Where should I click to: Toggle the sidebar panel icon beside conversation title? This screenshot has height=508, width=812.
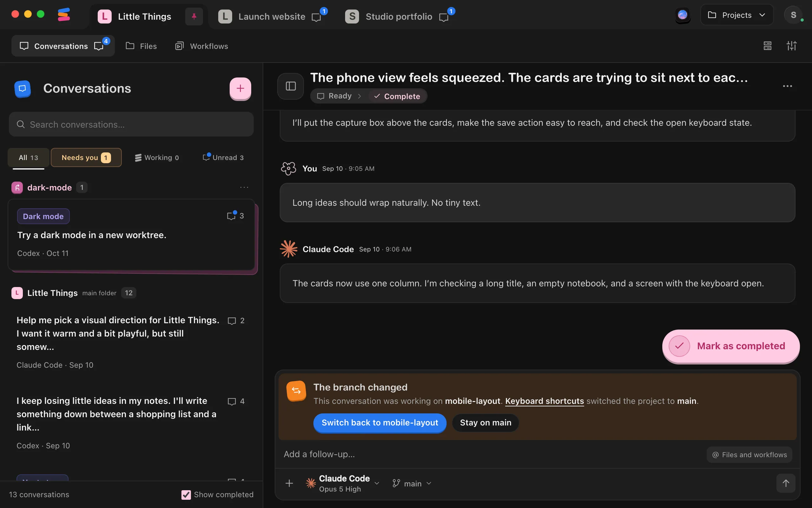click(x=291, y=86)
